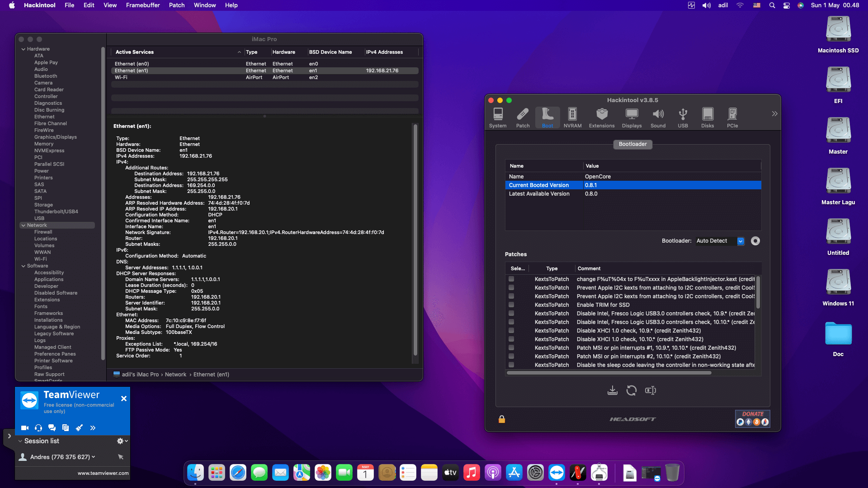Viewport: 868px width, 488px height.
Task: Collapse the Network tree in sidebar
Action: [23, 225]
